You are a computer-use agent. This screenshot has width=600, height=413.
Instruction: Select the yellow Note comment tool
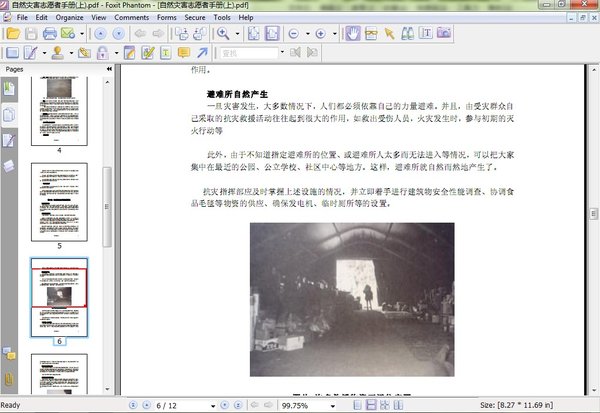184,53
